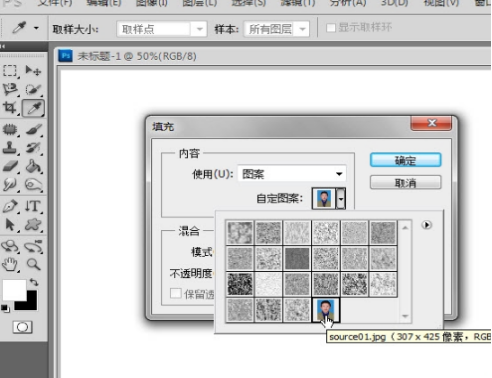Open the 使用 图案 dropdown
This screenshot has height=378, width=492.
[x=292, y=174]
